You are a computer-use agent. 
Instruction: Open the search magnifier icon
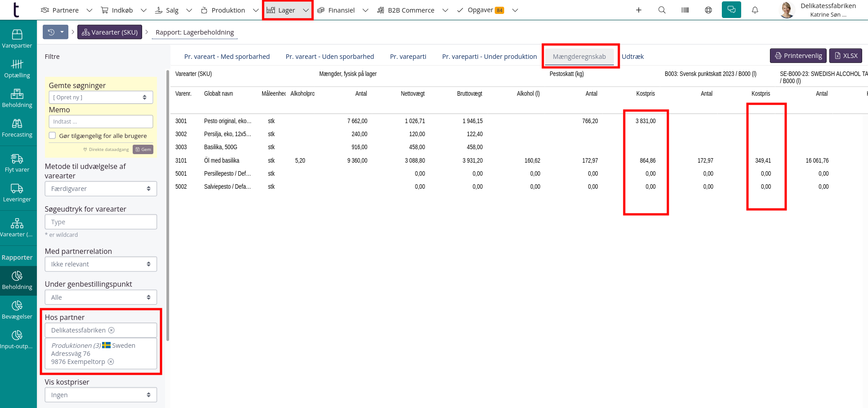click(662, 10)
